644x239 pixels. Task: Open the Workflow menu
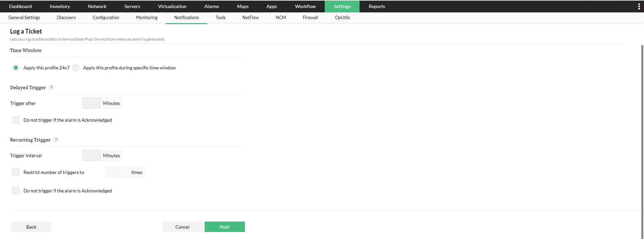click(306, 6)
